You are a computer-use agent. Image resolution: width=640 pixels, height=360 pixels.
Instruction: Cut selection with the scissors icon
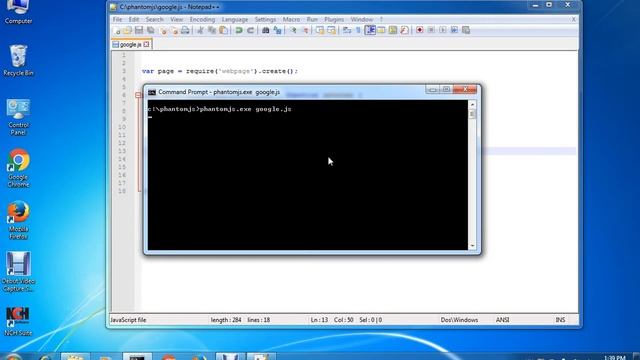coord(200,30)
